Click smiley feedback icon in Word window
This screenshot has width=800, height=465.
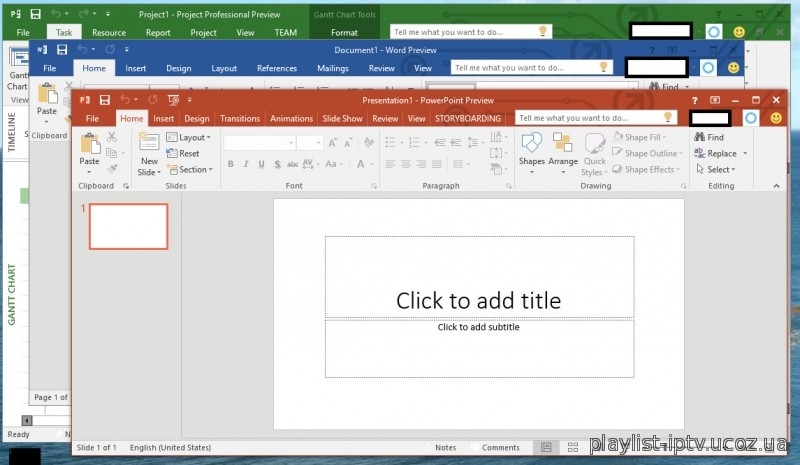(733, 68)
